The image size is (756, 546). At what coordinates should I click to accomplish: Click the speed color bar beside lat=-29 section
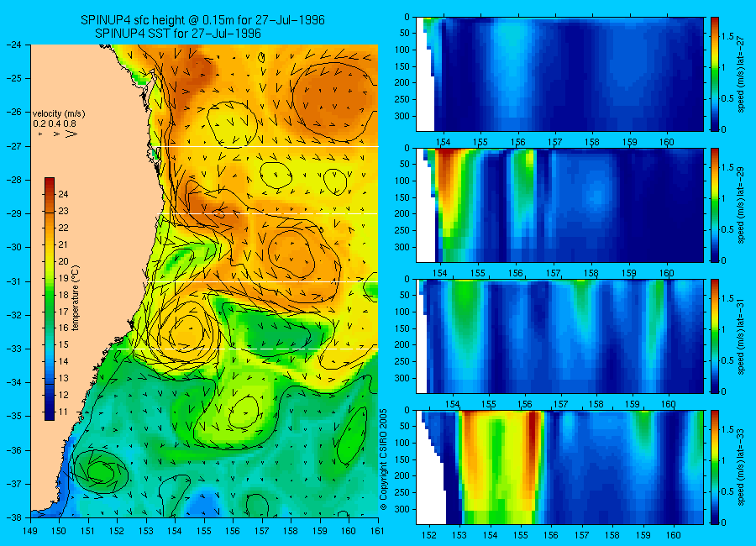[x=714, y=205]
